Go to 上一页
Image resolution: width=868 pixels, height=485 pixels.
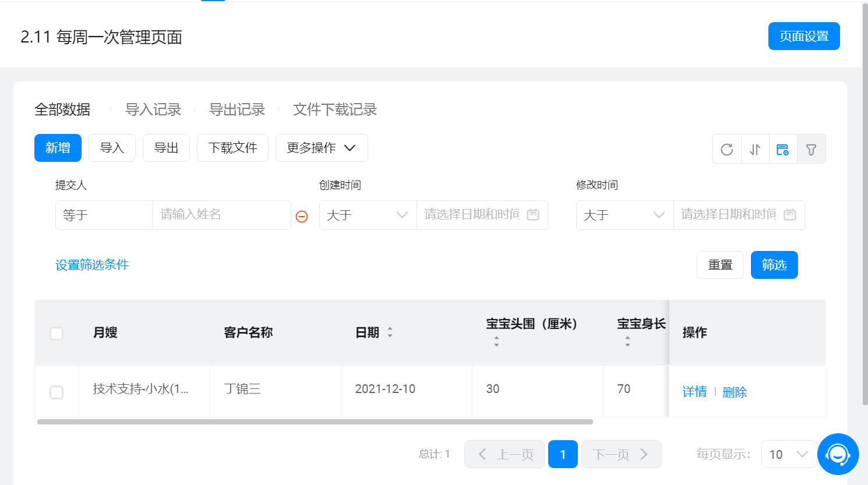(x=504, y=454)
